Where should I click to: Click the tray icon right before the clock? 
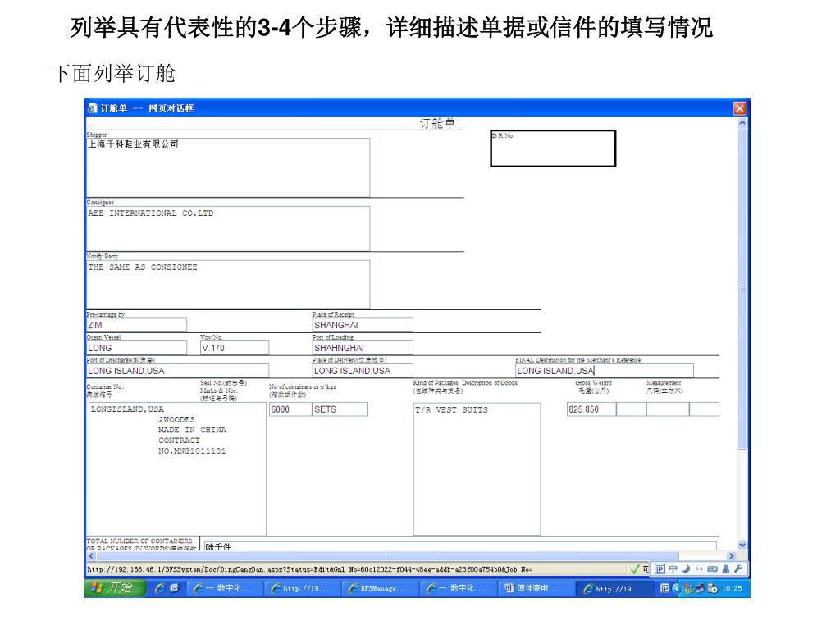click(x=712, y=588)
